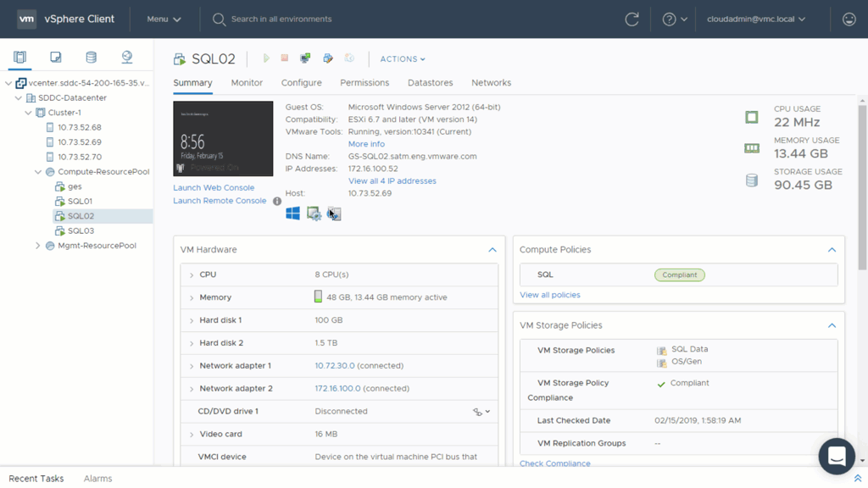
Task: Click Launch Remote Console link
Action: click(220, 201)
